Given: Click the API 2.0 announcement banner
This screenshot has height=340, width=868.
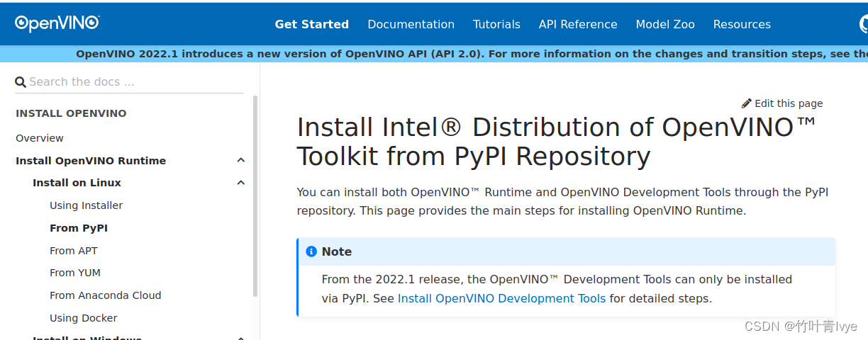Looking at the screenshot, I should [x=434, y=54].
